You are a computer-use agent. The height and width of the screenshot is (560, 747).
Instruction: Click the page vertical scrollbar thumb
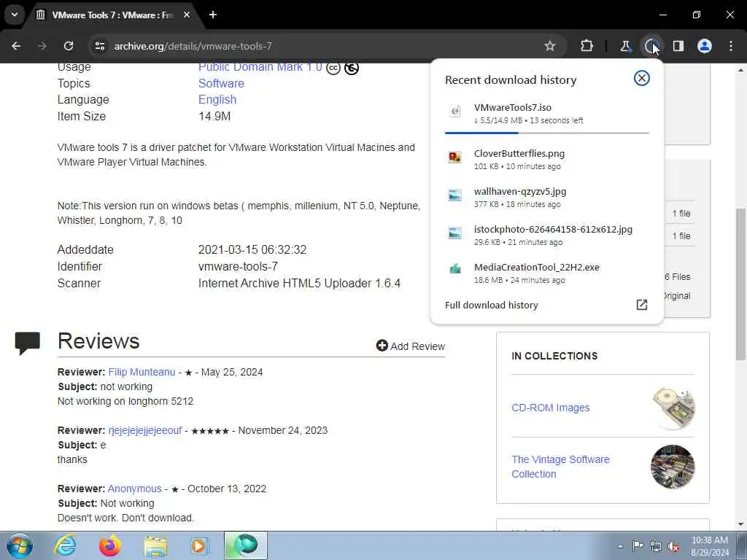741,284
